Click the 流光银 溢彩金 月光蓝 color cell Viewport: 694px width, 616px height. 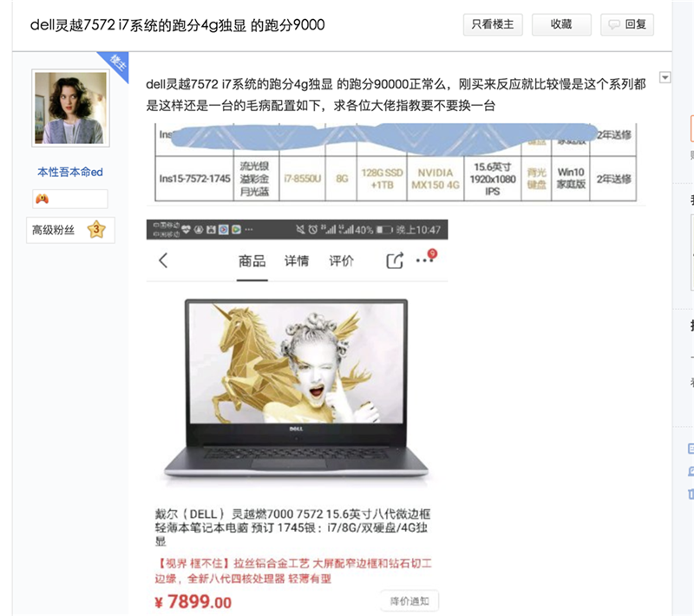[254, 179]
